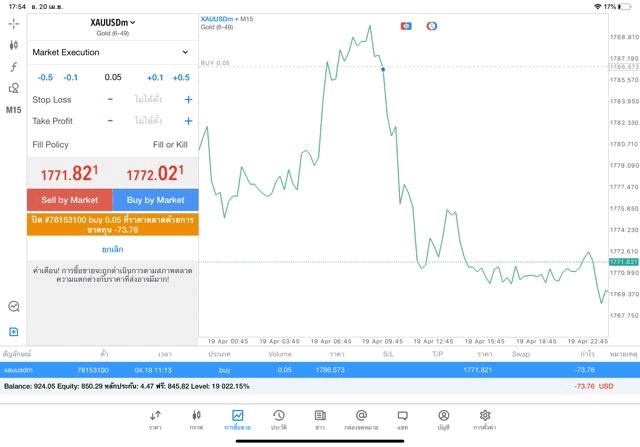This screenshot has width=640, height=447.
Task: Tap the red-blue flag chart icon
Action: [x=406, y=26]
